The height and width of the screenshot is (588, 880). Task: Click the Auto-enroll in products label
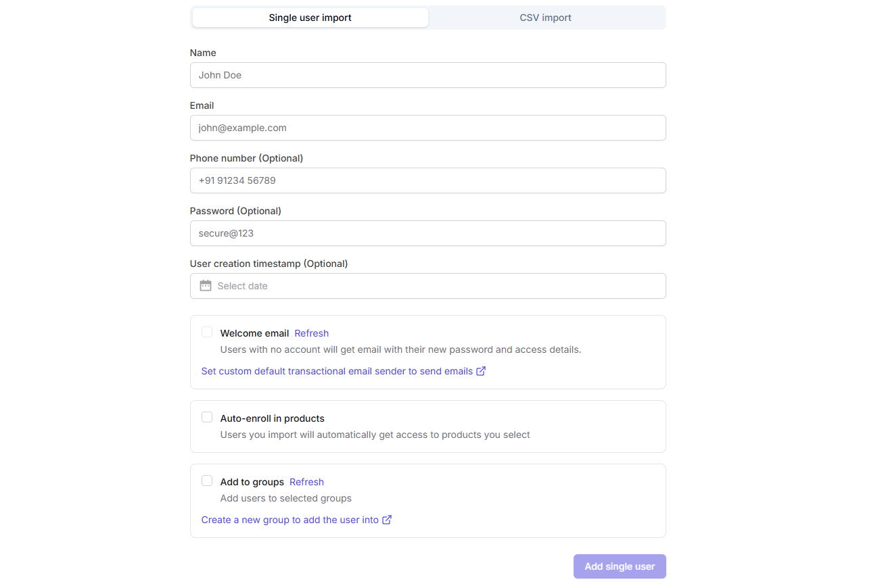coord(272,418)
